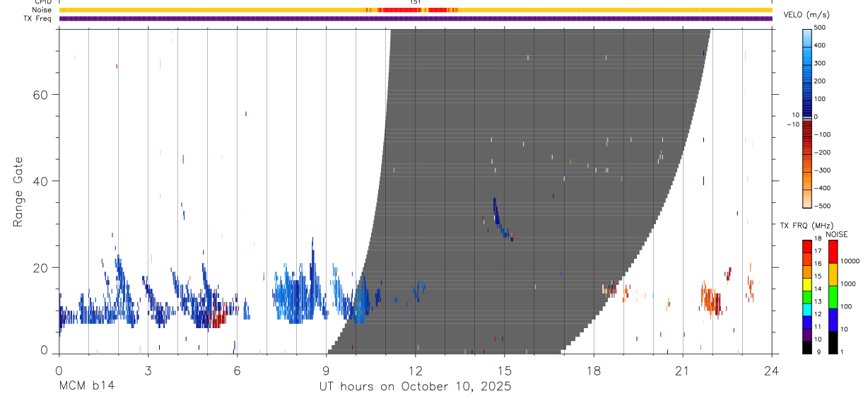
Task: Click the -300 velocity scale label
Action: click(x=822, y=170)
